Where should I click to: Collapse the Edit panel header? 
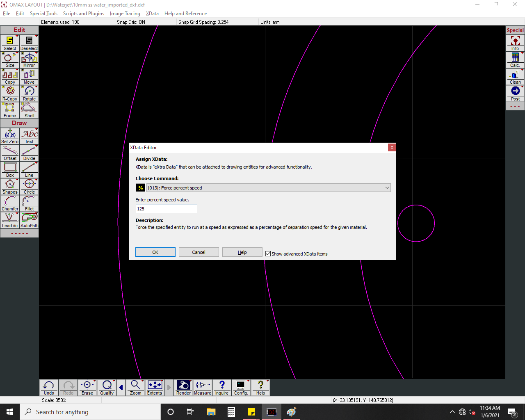coord(19,30)
